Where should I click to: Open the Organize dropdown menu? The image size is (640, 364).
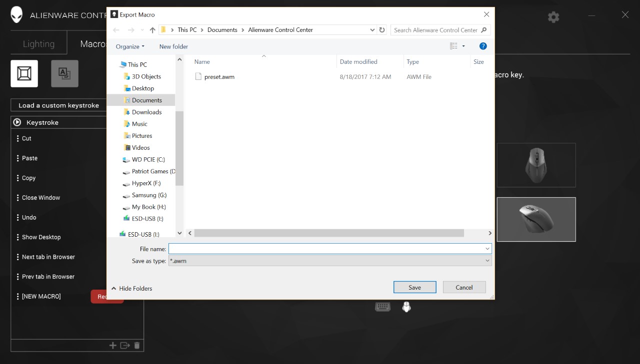coord(130,46)
